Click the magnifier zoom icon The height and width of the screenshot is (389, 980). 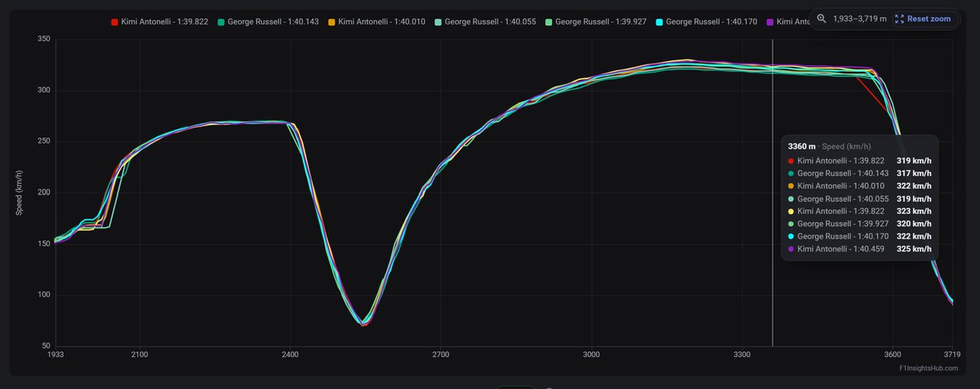click(x=822, y=18)
